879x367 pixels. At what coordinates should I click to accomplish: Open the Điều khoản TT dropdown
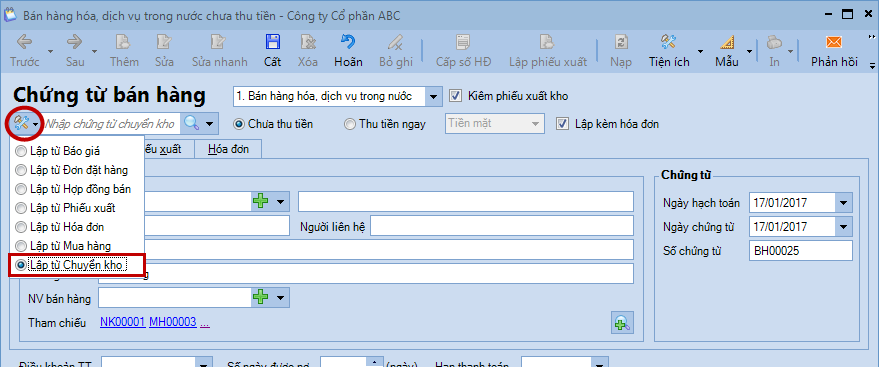pyautogui.click(x=205, y=364)
